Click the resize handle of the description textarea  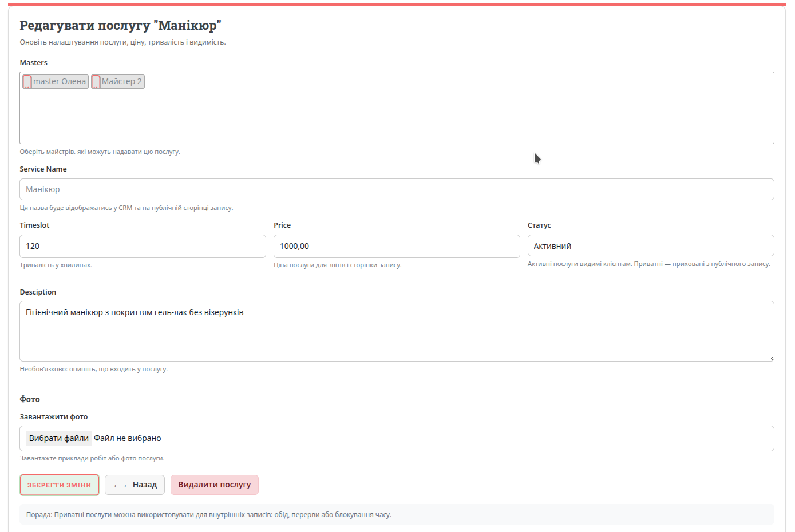(770, 358)
